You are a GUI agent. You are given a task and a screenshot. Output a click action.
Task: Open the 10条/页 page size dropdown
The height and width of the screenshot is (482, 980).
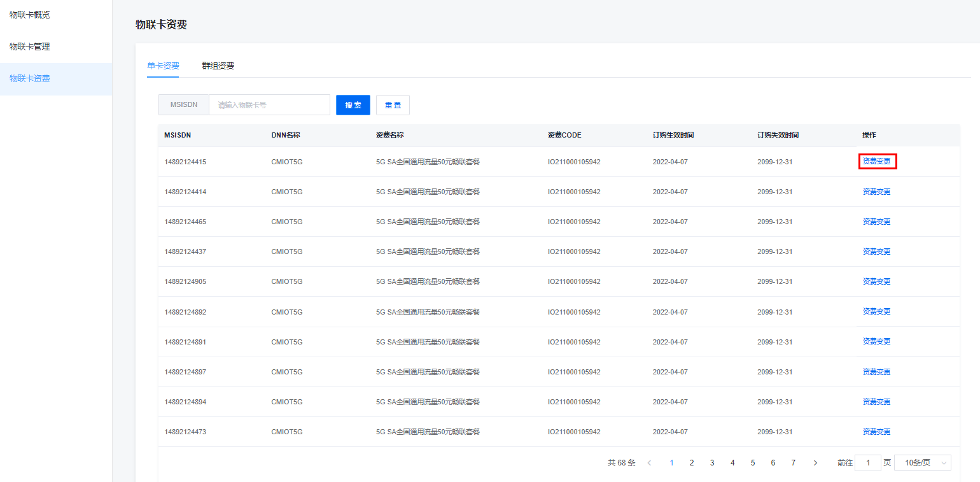[922, 463]
